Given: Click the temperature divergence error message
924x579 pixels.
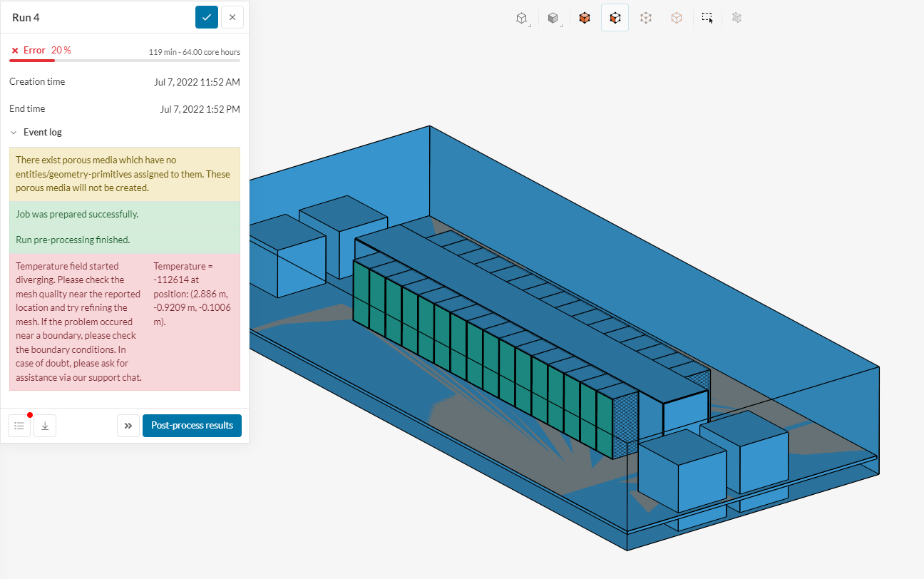Looking at the screenshot, I should pyautogui.click(x=78, y=322).
